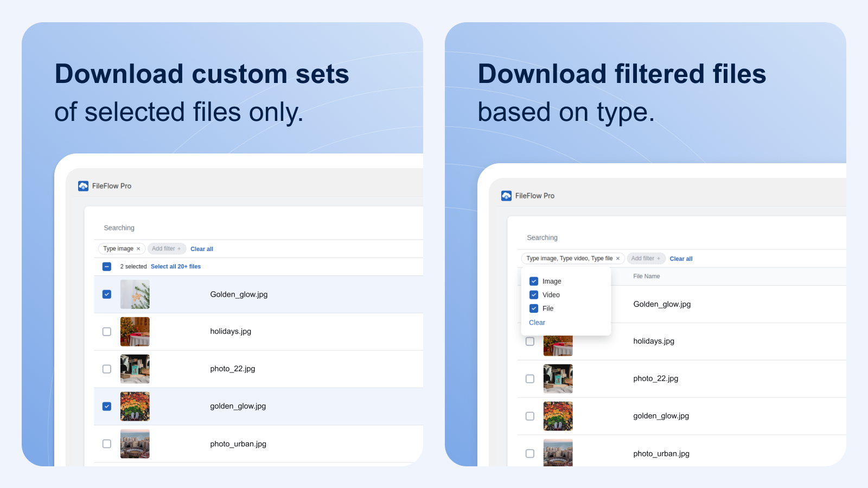Click 'Clear' in the type filter popup
The height and width of the screenshot is (488, 868).
[x=537, y=322]
